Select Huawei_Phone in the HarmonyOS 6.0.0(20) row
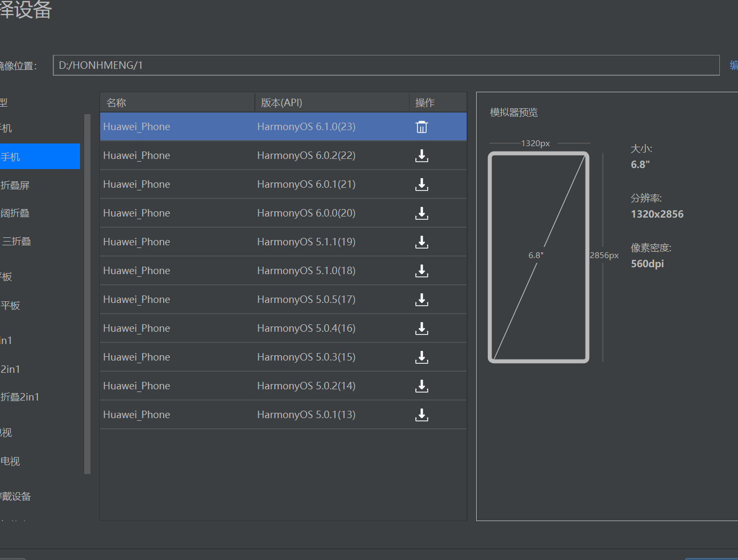This screenshot has width=738, height=560. click(x=137, y=213)
